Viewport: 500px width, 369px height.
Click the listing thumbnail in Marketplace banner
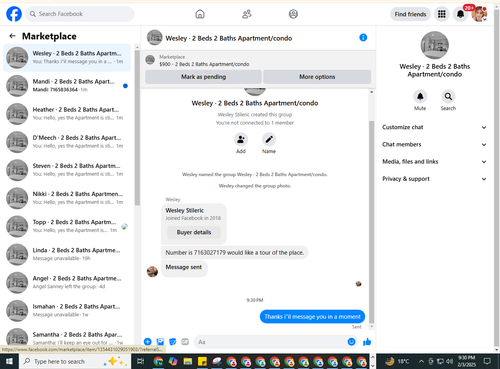(x=150, y=60)
